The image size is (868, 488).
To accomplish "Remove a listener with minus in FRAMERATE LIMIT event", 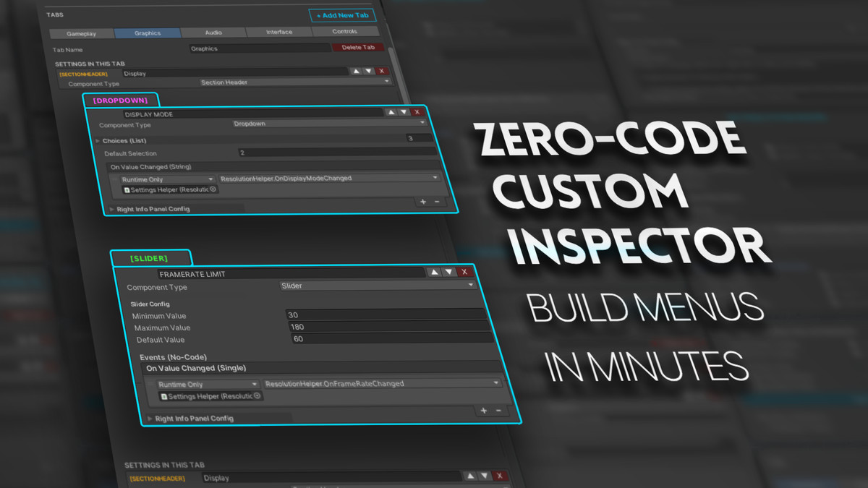I will [498, 411].
